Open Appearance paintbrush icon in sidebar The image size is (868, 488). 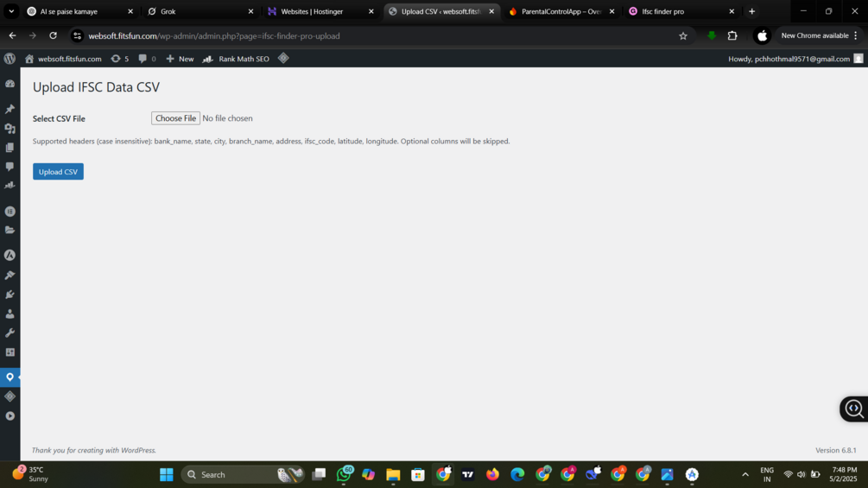[10, 275]
